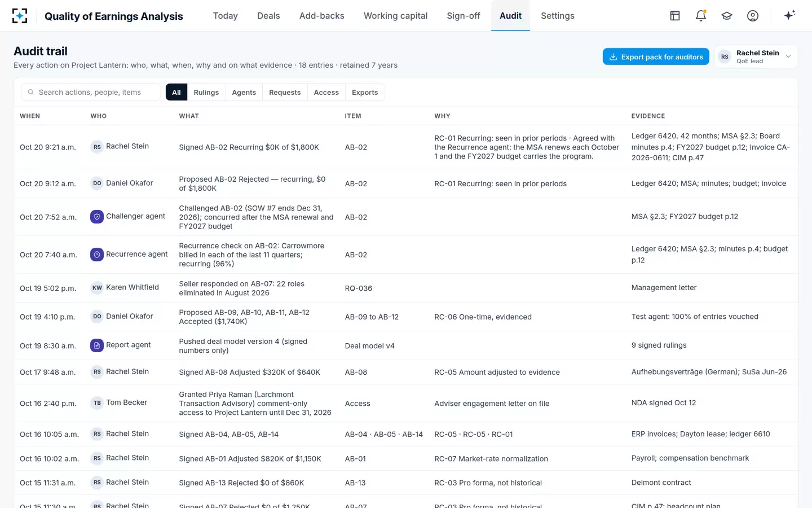The height and width of the screenshot is (508, 812).
Task: Click the Report agent document icon
Action: pyautogui.click(x=97, y=345)
